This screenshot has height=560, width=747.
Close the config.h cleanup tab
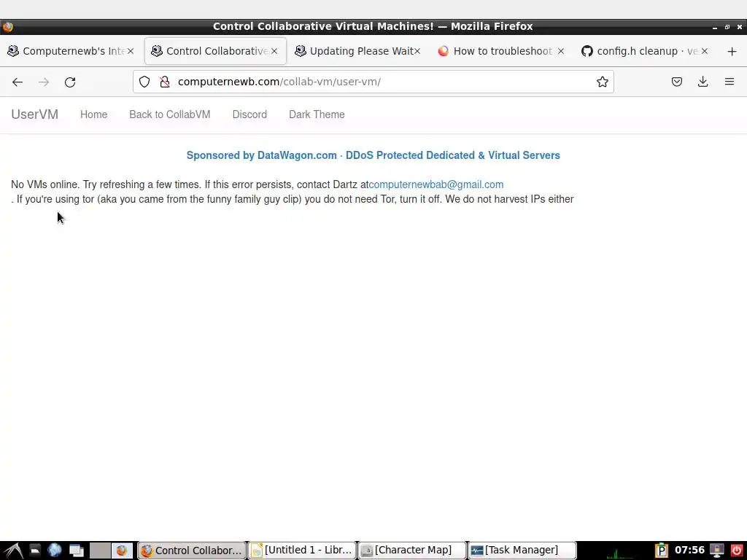(x=705, y=51)
